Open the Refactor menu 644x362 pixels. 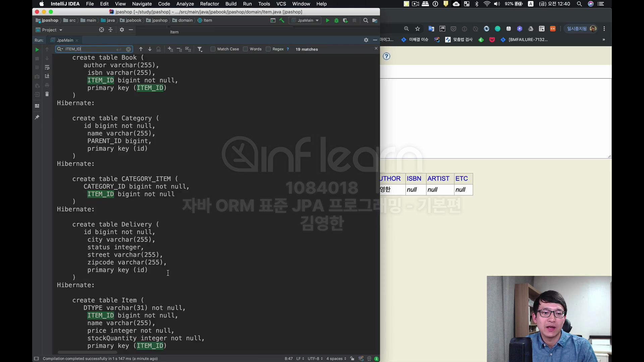(x=209, y=4)
